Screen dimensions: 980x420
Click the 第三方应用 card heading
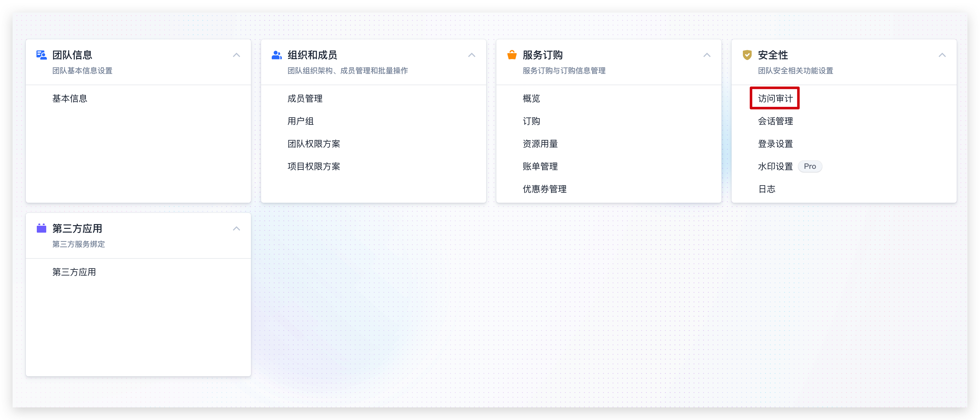(77, 229)
